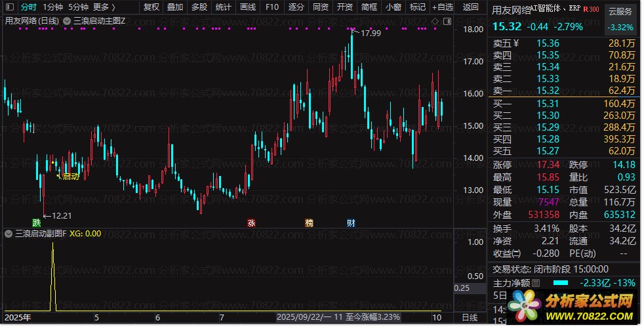Switch to the 分时 view tab
The height and width of the screenshot is (327, 644).
tap(28, 7)
